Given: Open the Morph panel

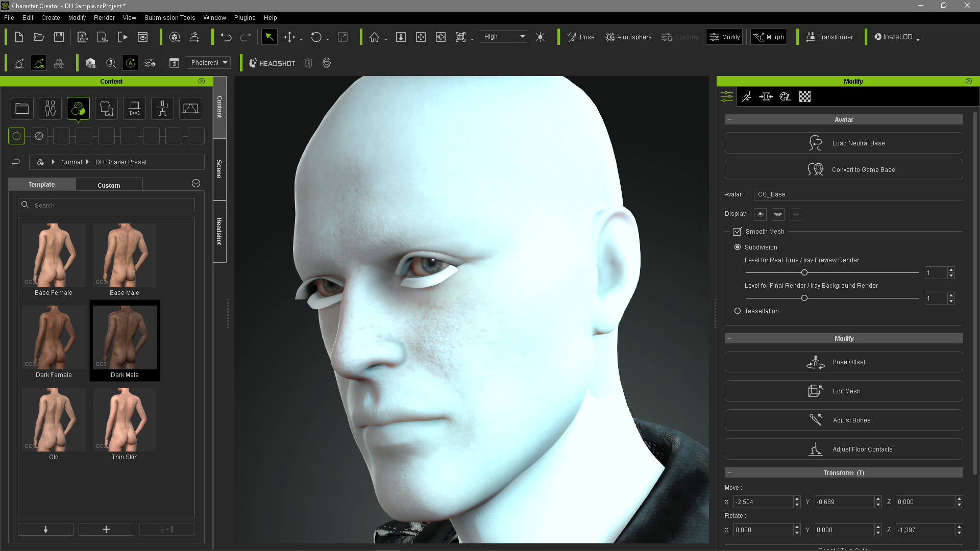Looking at the screenshot, I should (769, 37).
